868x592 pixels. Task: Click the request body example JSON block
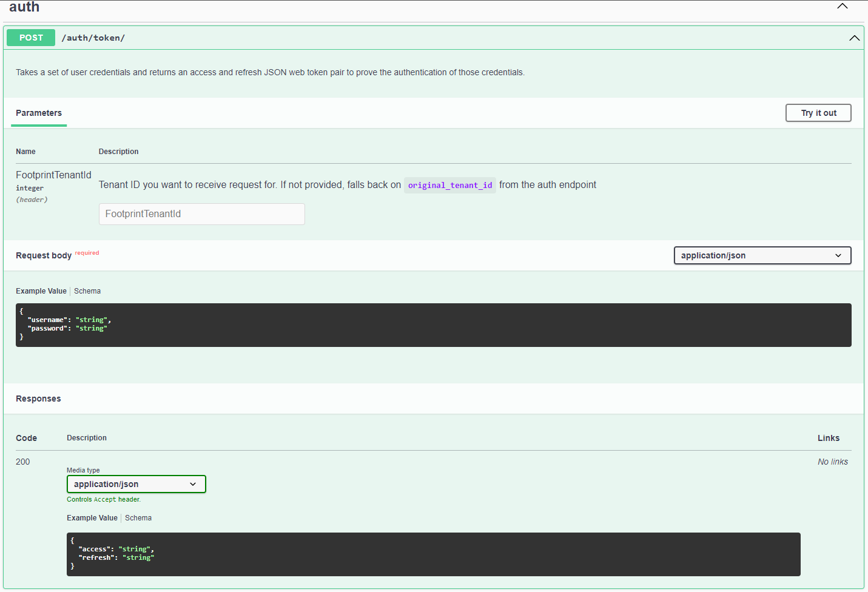(x=434, y=325)
